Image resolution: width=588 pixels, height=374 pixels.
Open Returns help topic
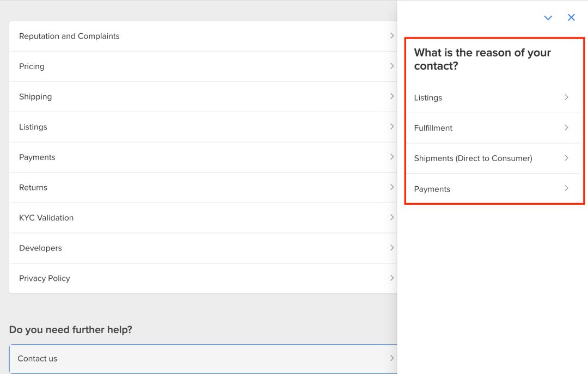pyautogui.click(x=33, y=187)
